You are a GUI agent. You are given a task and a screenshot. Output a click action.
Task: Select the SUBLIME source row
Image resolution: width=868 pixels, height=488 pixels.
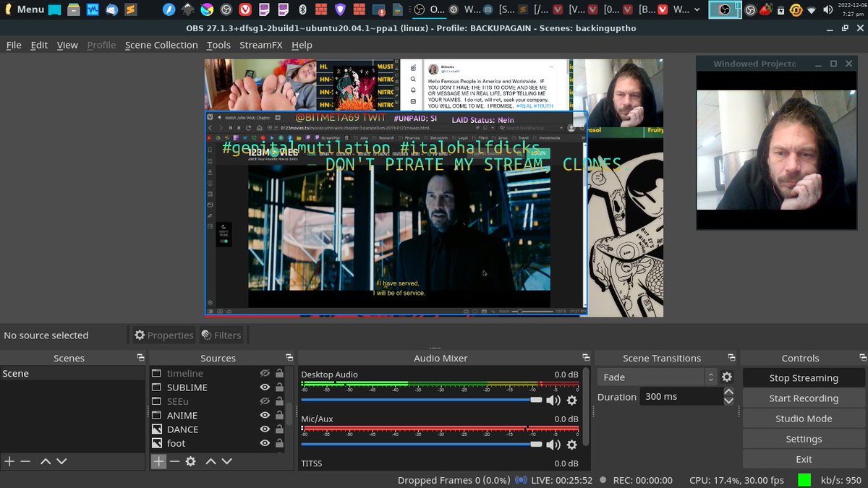click(217, 388)
